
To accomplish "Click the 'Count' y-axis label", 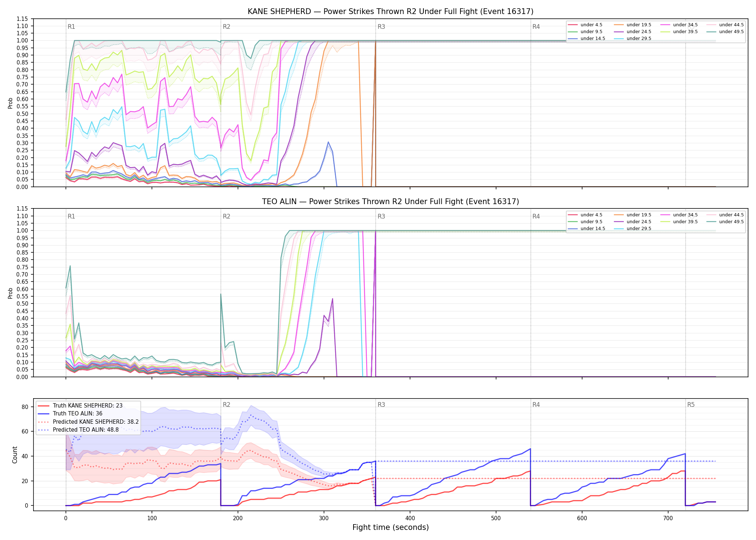I will (x=15, y=455).
